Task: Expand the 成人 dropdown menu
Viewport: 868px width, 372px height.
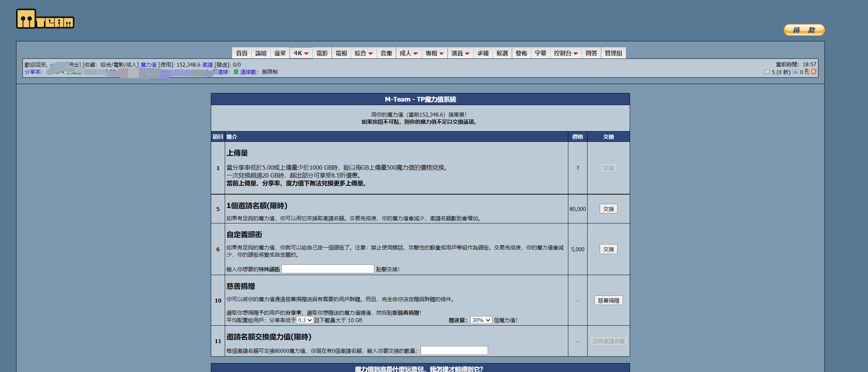Action: [x=409, y=53]
